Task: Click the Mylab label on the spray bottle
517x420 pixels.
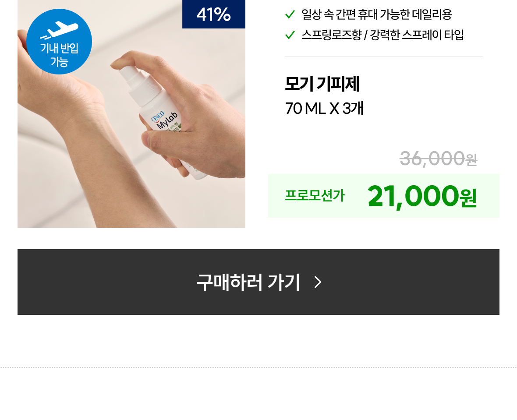Action: tap(167, 120)
